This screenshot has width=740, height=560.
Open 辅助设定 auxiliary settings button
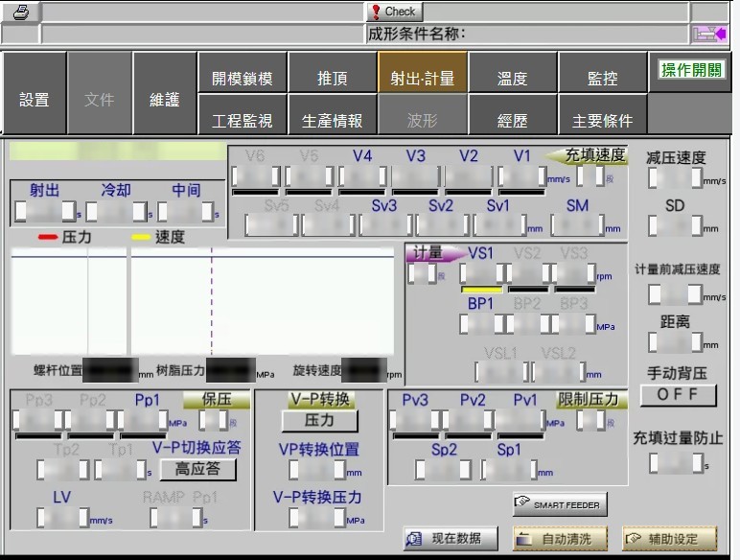coord(669,538)
